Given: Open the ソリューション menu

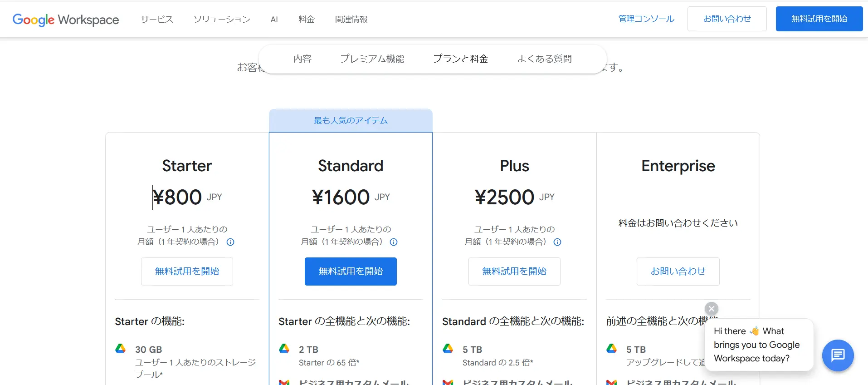Looking at the screenshot, I should [222, 19].
